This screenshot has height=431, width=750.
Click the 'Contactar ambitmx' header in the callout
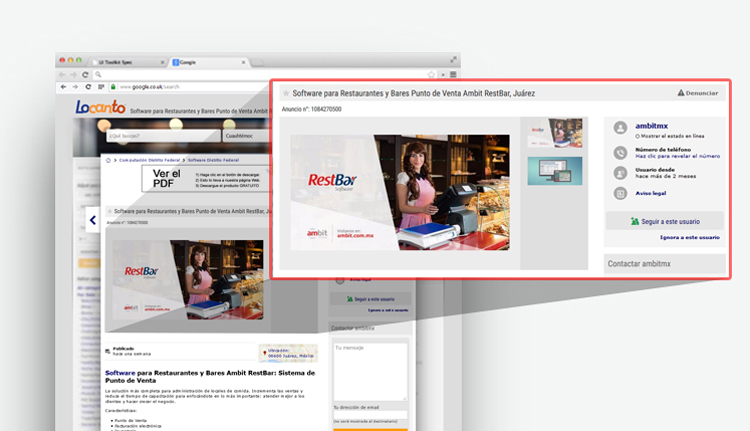click(665, 264)
